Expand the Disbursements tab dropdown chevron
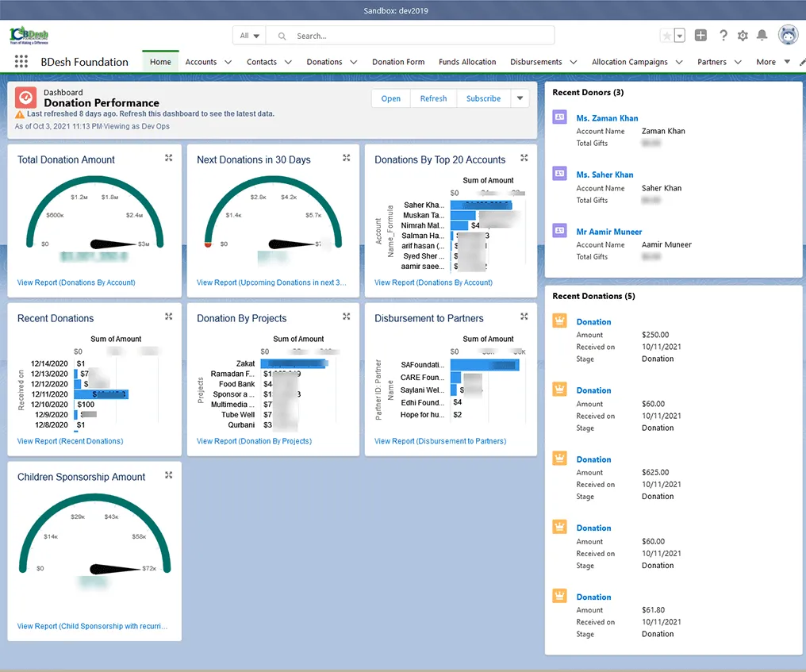 [574, 62]
